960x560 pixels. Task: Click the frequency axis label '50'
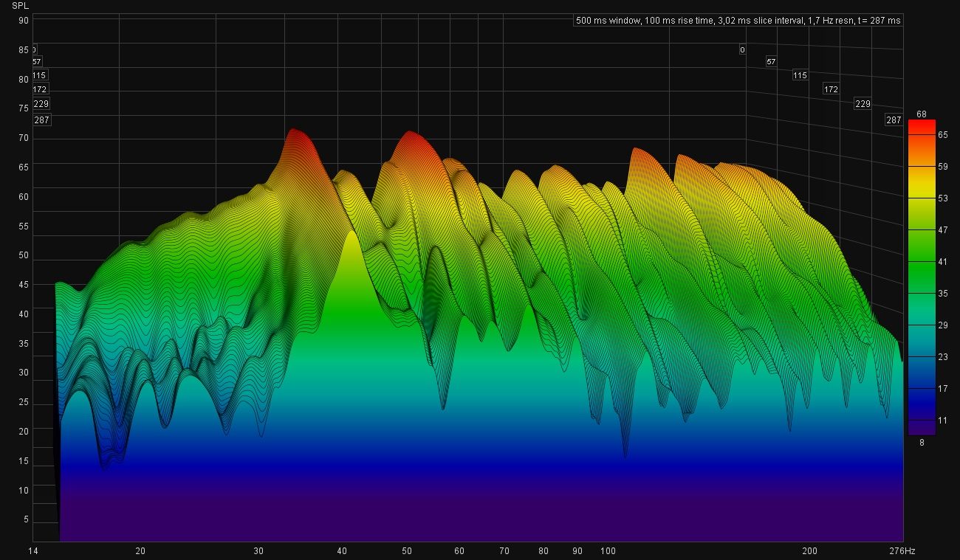(407, 551)
